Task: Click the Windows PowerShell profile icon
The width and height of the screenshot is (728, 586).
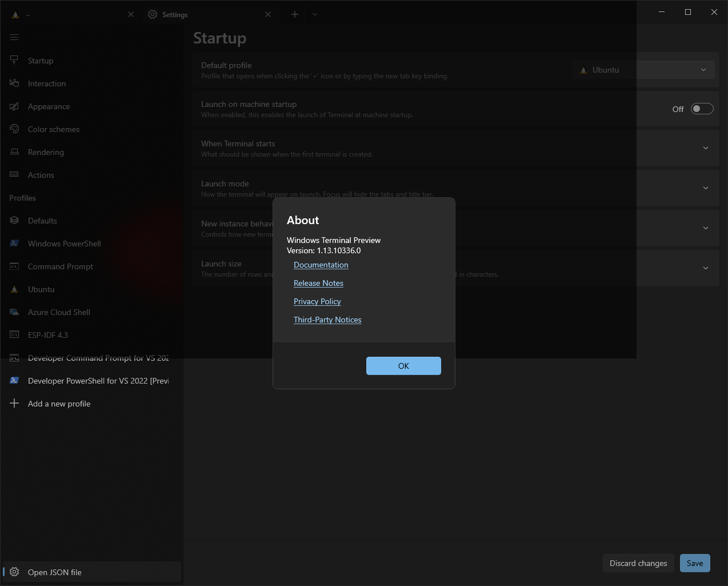Action: pyautogui.click(x=14, y=243)
